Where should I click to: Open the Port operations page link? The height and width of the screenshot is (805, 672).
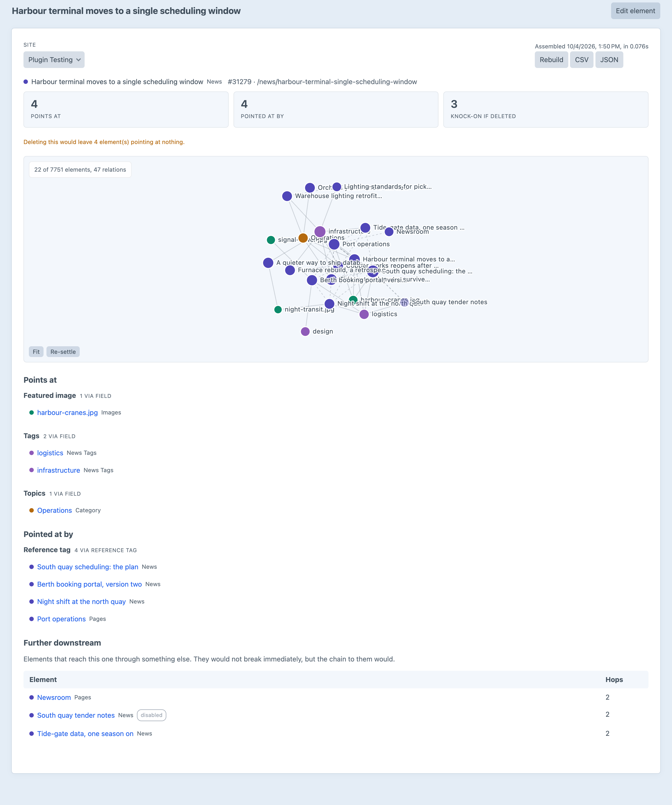click(x=61, y=619)
